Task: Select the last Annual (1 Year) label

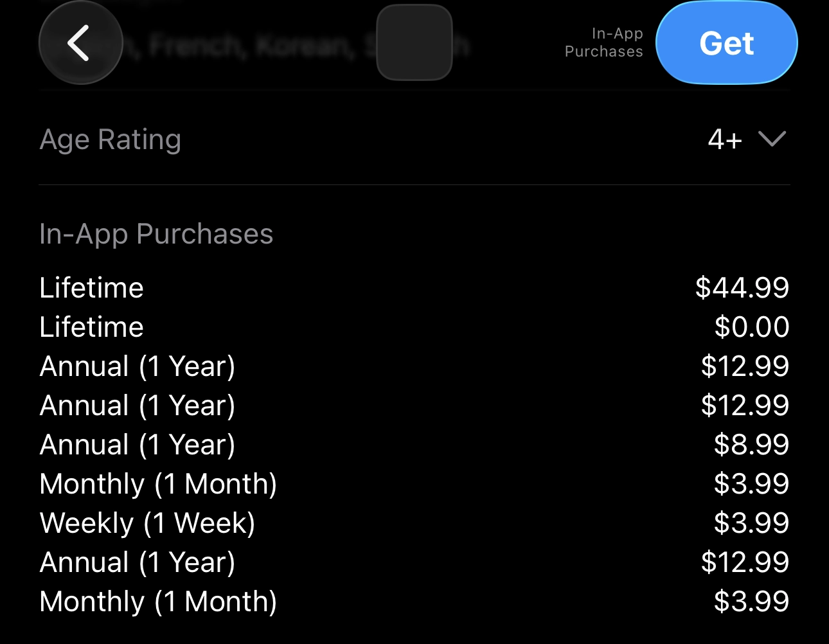Action: point(138,562)
